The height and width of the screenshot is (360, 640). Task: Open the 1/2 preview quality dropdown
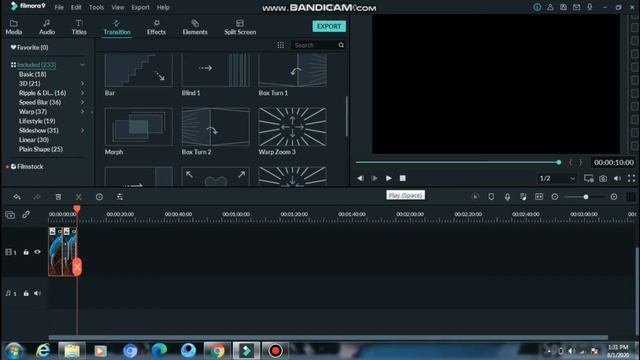coord(557,178)
